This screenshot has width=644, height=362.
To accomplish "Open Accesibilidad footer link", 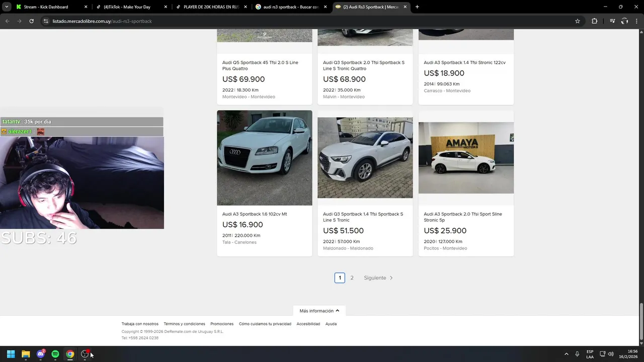I will pos(308,324).
